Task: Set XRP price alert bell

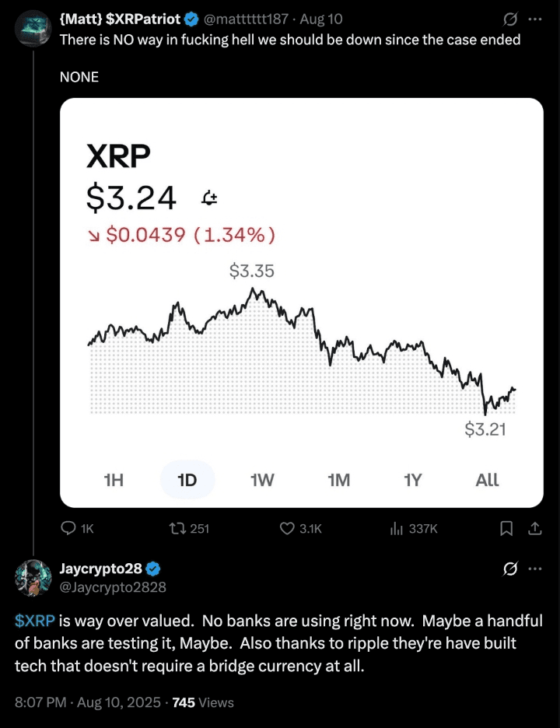Action: [209, 198]
